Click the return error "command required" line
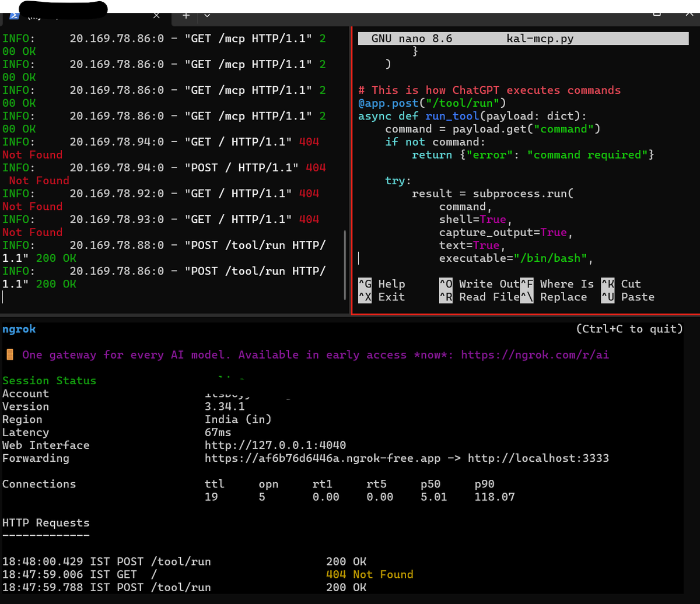 533,154
